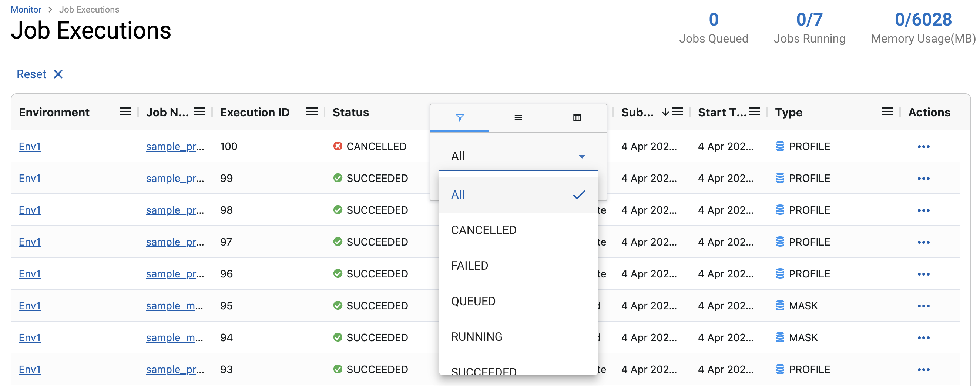Go to the Monitor breadcrumb link
Screen dimensions: 980x386
coord(26,10)
